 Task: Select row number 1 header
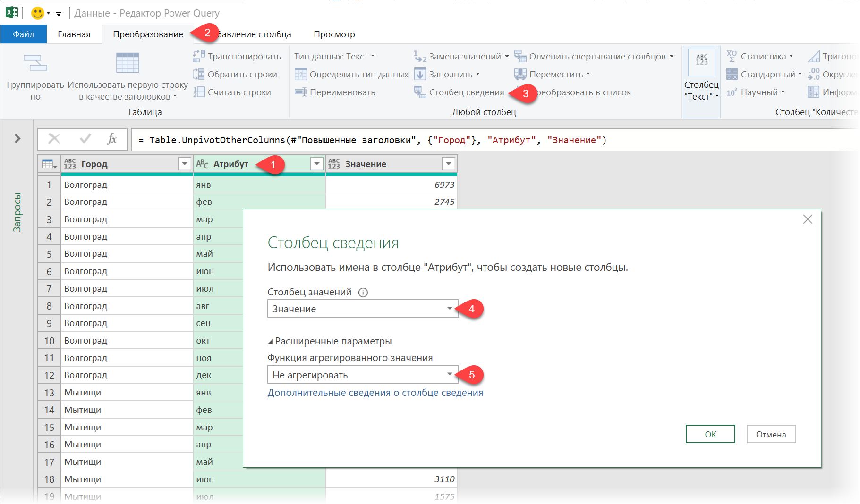pos(49,185)
